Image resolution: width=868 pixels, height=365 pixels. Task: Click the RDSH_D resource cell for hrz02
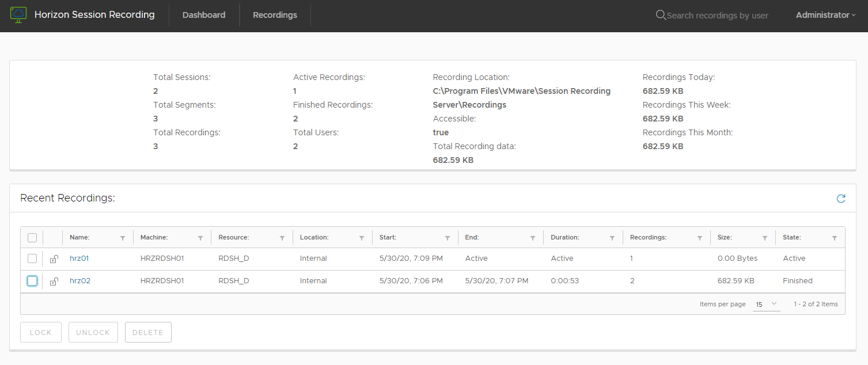point(234,281)
